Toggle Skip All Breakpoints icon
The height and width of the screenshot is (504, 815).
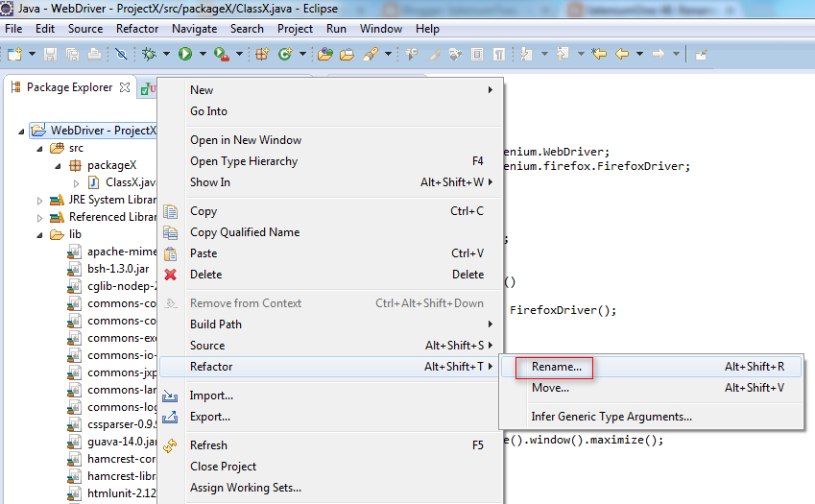pyautogui.click(x=121, y=54)
